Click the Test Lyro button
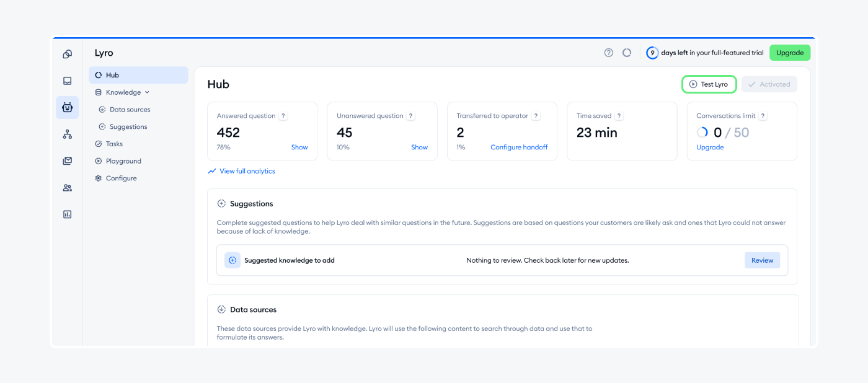Image resolution: width=868 pixels, height=383 pixels. (709, 84)
